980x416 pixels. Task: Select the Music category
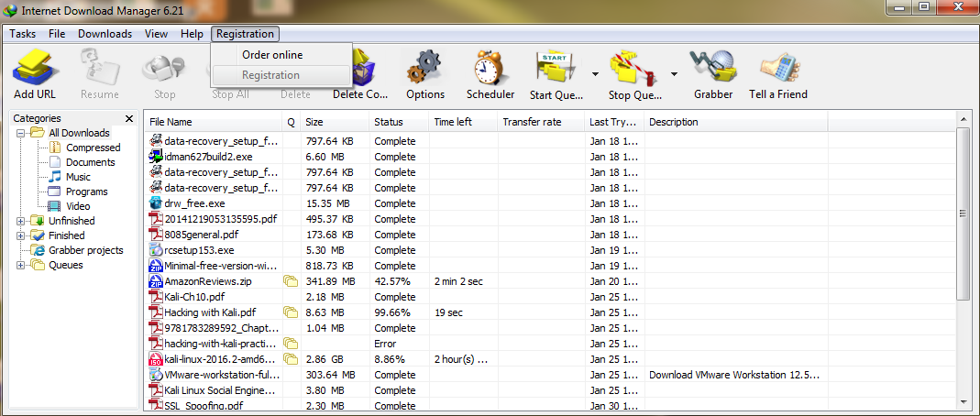tap(78, 177)
